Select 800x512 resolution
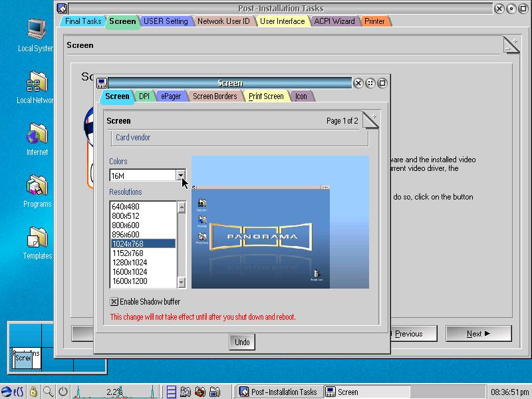 [143, 215]
